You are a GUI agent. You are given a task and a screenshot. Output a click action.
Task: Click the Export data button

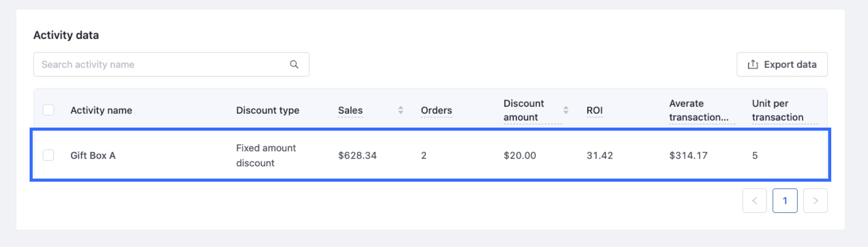click(x=782, y=64)
